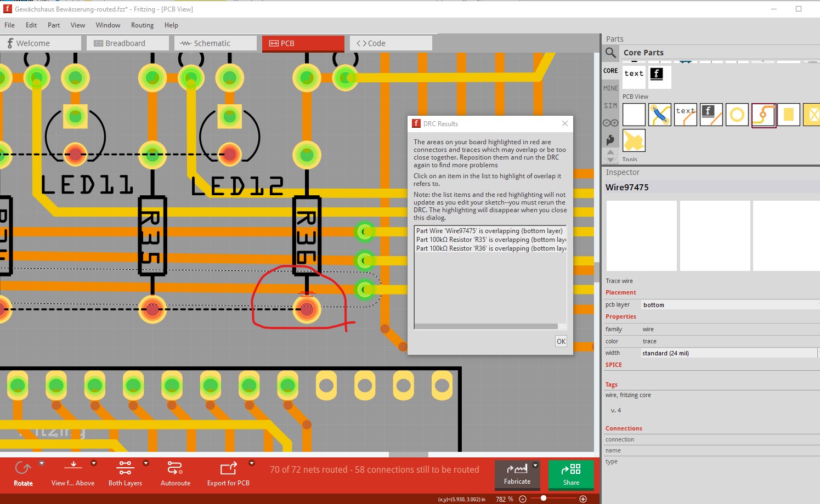The height and width of the screenshot is (504, 820).
Task: Click the Rotate icon in bottom toolbar
Action: coord(23,468)
